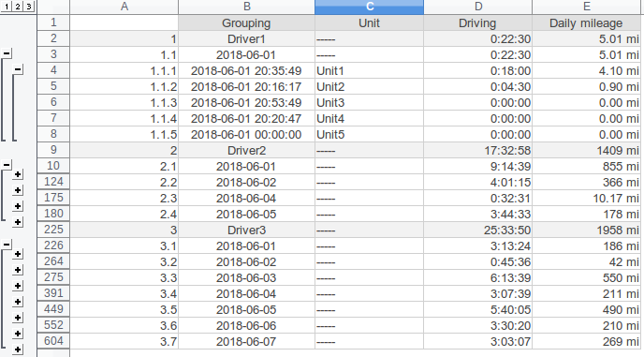Select row 9 header
The image size is (644, 357).
(x=53, y=150)
